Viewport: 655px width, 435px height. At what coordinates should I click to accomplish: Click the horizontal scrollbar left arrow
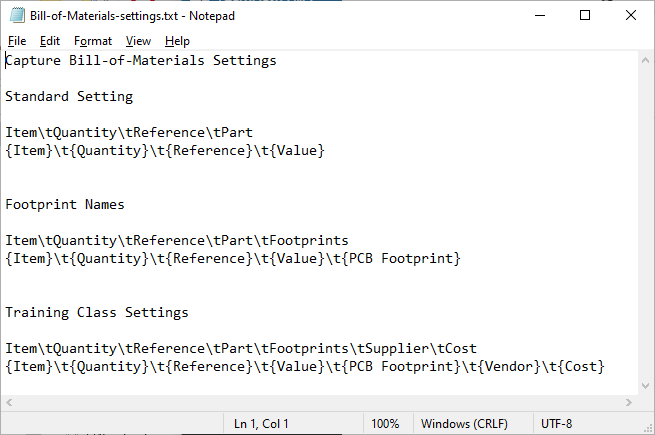point(9,402)
